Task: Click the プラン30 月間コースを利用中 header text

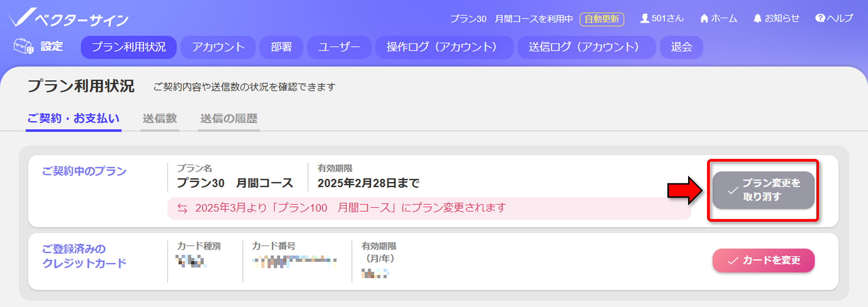Action: click(x=512, y=19)
